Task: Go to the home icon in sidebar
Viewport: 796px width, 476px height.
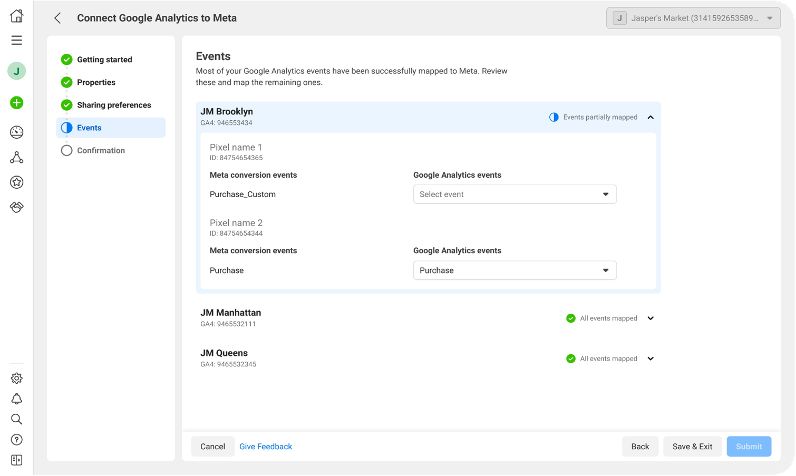Action: pos(17,16)
